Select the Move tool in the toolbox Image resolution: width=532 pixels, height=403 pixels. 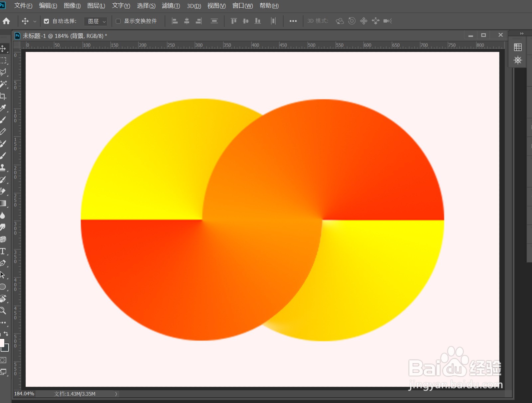3,49
